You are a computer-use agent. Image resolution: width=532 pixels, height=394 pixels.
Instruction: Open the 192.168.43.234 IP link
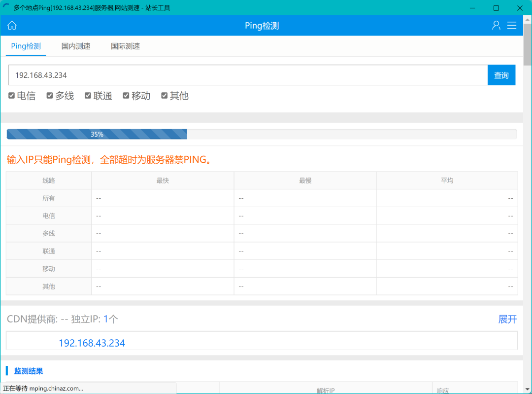pyautogui.click(x=92, y=343)
